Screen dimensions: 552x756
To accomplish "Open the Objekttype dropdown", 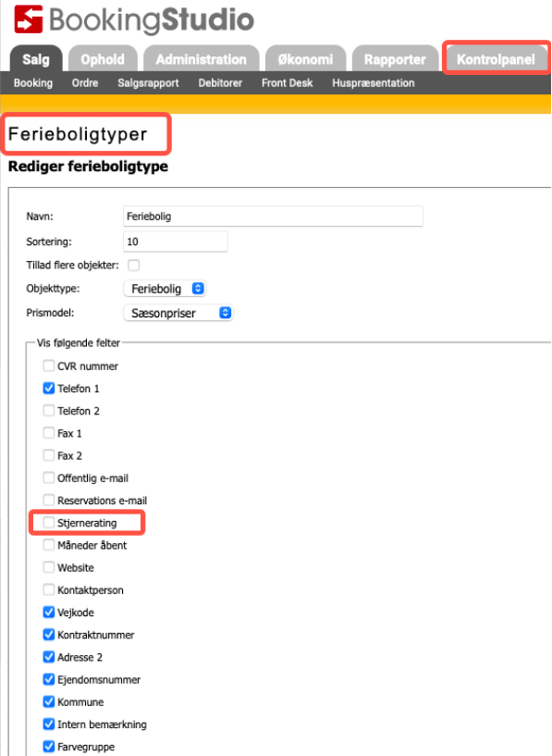I will [x=166, y=289].
